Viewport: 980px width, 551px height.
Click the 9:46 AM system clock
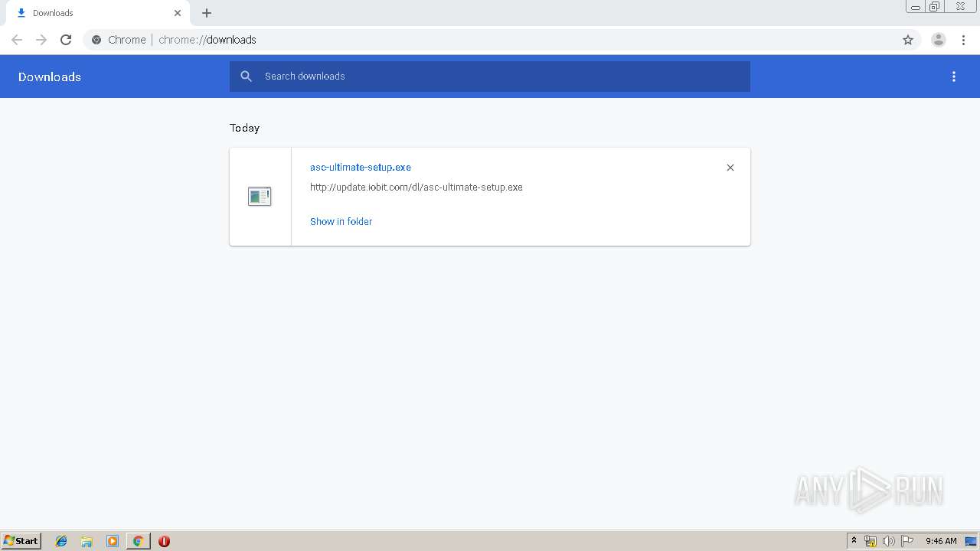click(941, 541)
